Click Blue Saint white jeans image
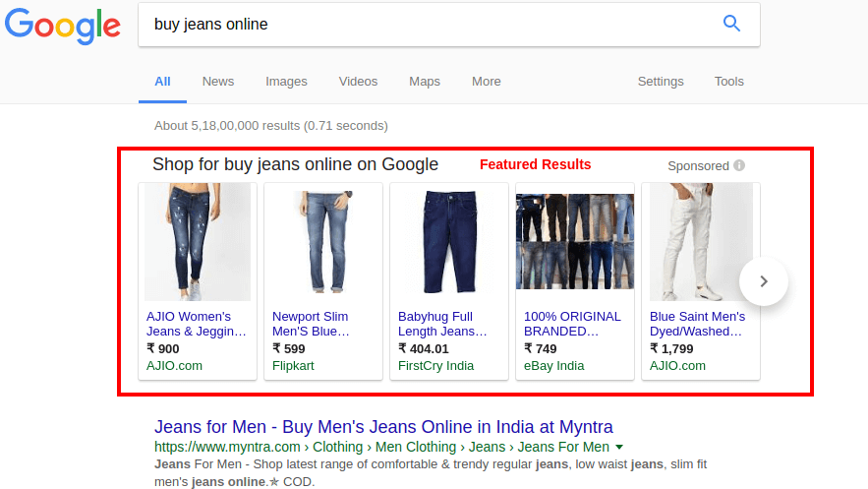This screenshot has height=489, width=868. [x=701, y=242]
